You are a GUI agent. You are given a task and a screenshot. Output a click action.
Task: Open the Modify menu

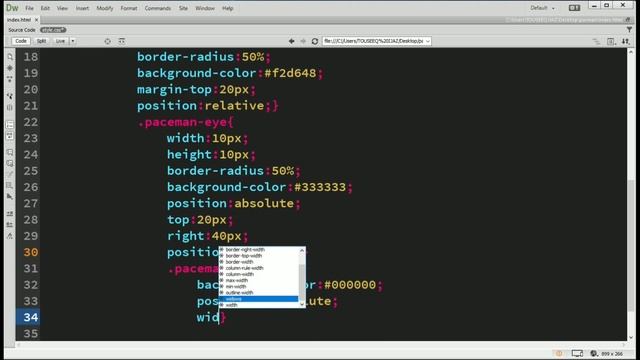point(105,8)
